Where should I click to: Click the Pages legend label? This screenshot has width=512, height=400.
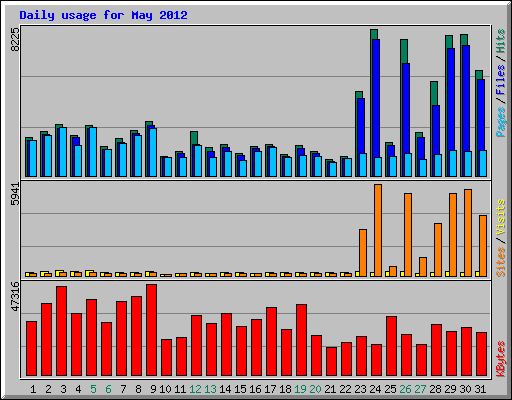click(501, 122)
